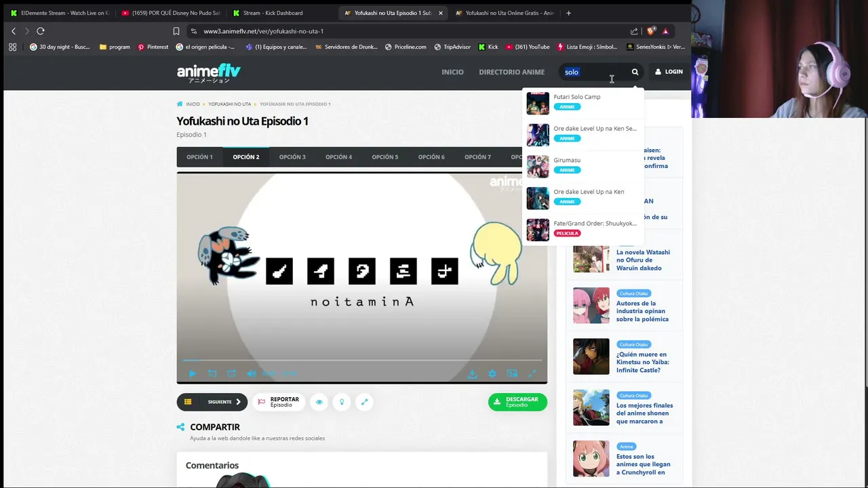
Task: Select OPCIÓN 4 video source tab
Action: coord(338,157)
